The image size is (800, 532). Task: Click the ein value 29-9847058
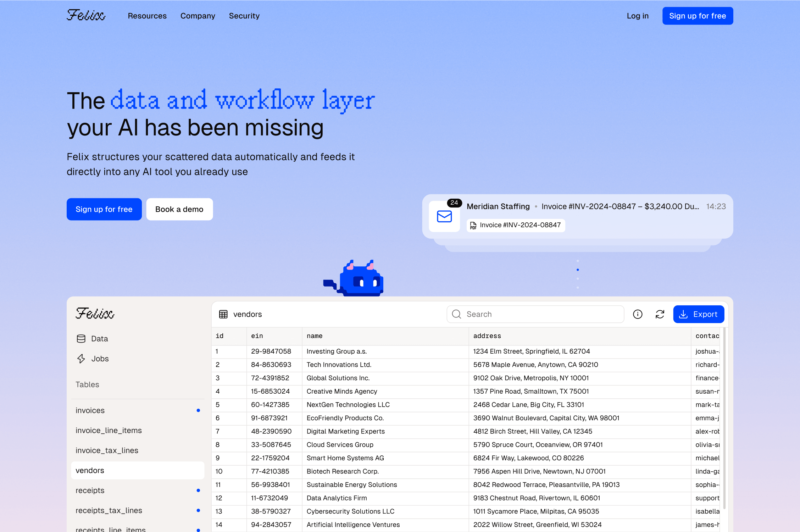[x=271, y=351]
